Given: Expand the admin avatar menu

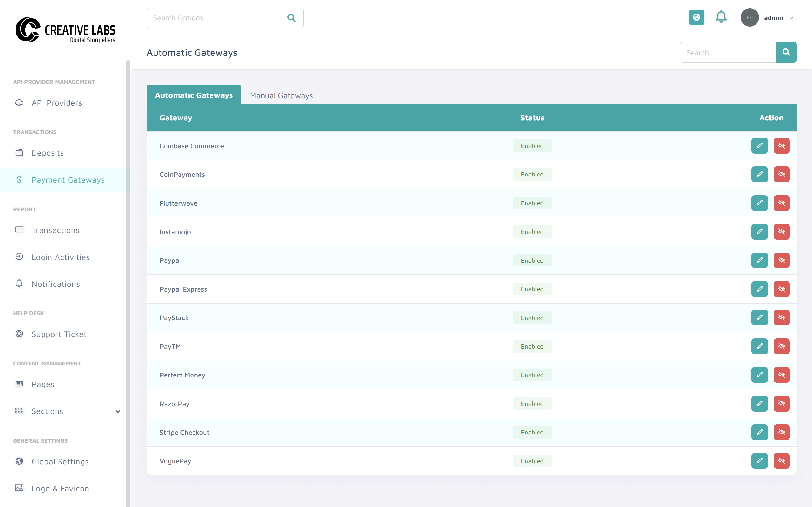Looking at the screenshot, I should coord(750,17).
